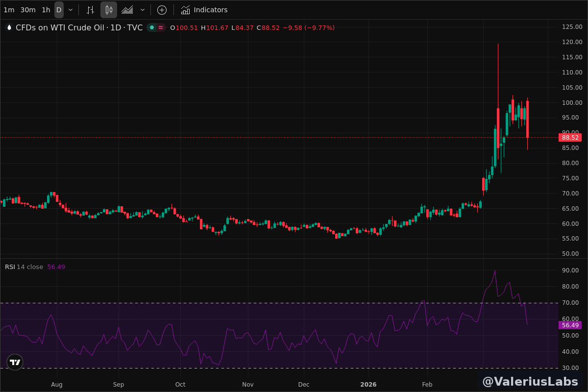The height and width of the screenshot is (392, 588).
Task: Click the compare or add symbol plus icon
Action: [x=162, y=10]
